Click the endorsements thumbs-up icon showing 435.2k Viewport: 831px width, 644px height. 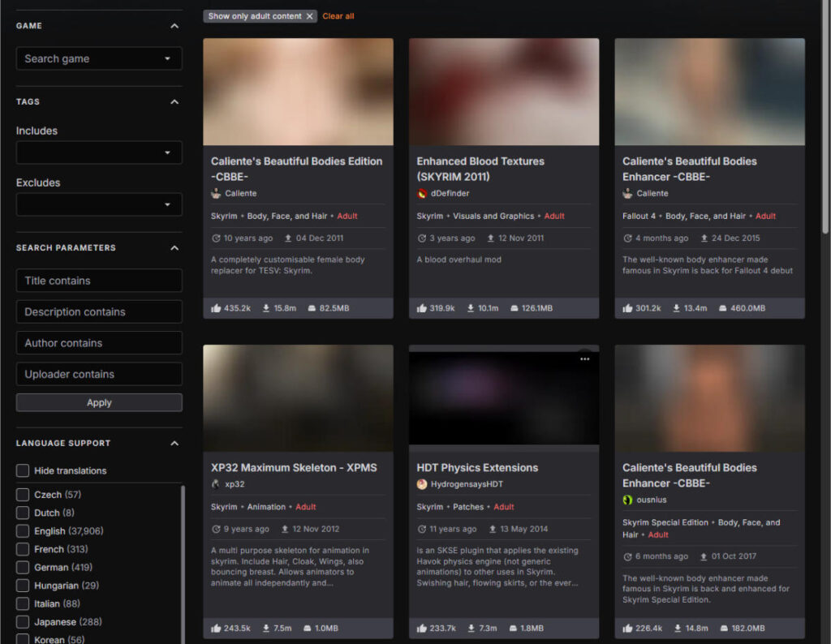216,308
